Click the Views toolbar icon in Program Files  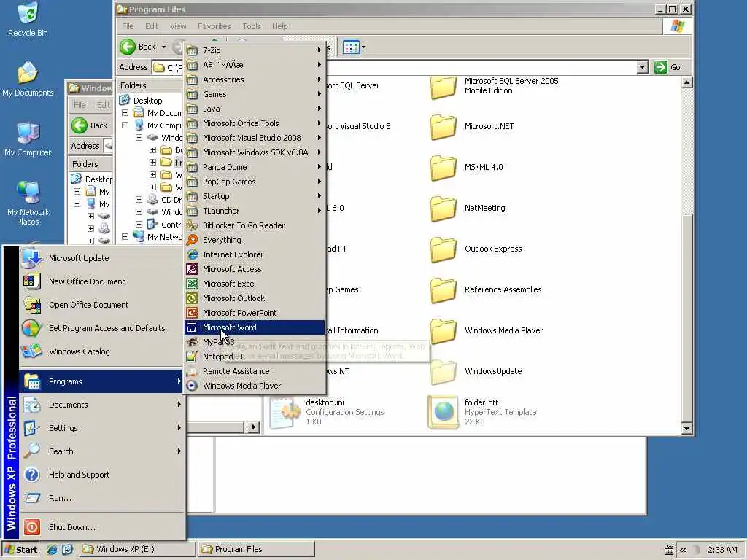click(x=351, y=47)
